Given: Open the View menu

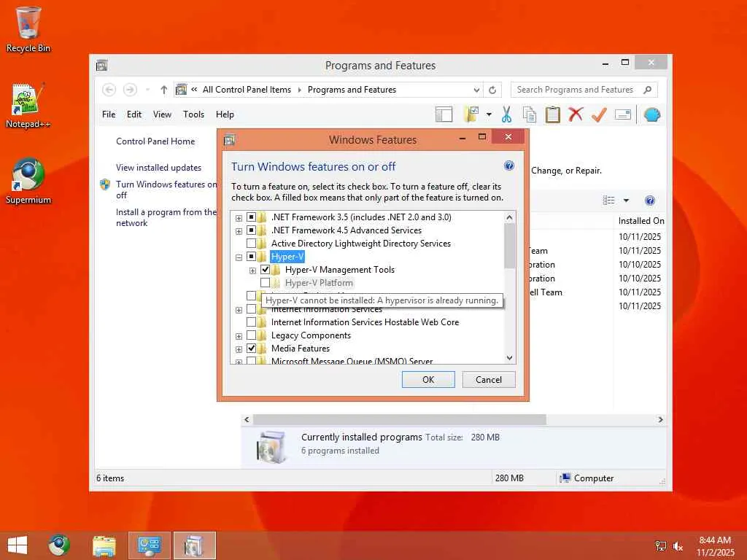Looking at the screenshot, I should (162, 114).
